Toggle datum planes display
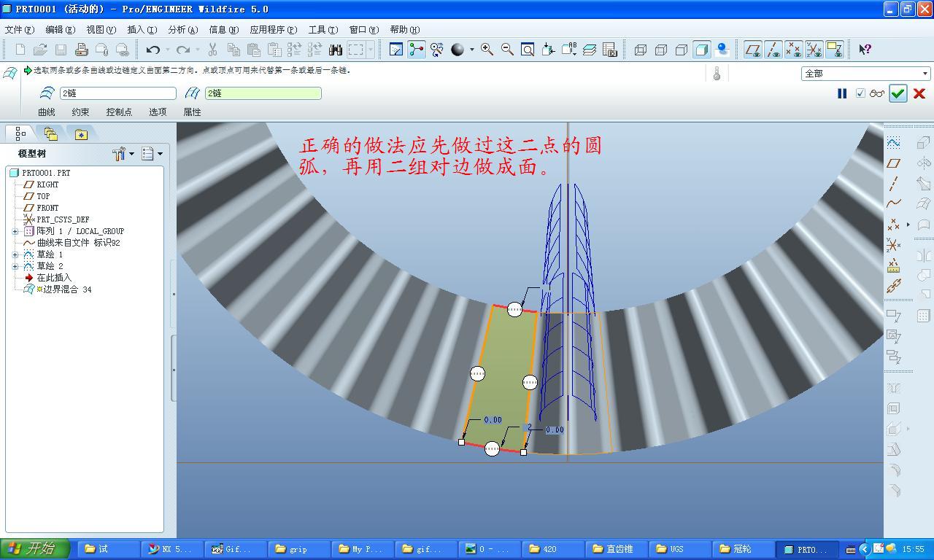Image resolution: width=934 pixels, height=560 pixels. tap(752, 50)
